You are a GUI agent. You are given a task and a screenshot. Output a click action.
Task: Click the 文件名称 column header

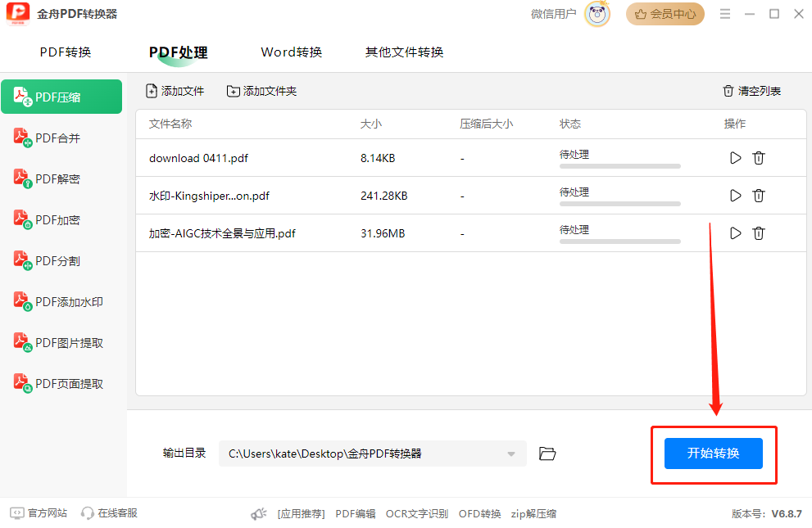click(x=170, y=124)
